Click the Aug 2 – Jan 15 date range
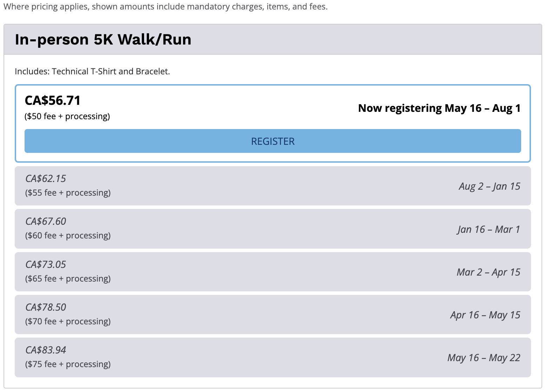Screen dimensions: 545x392 (490, 186)
